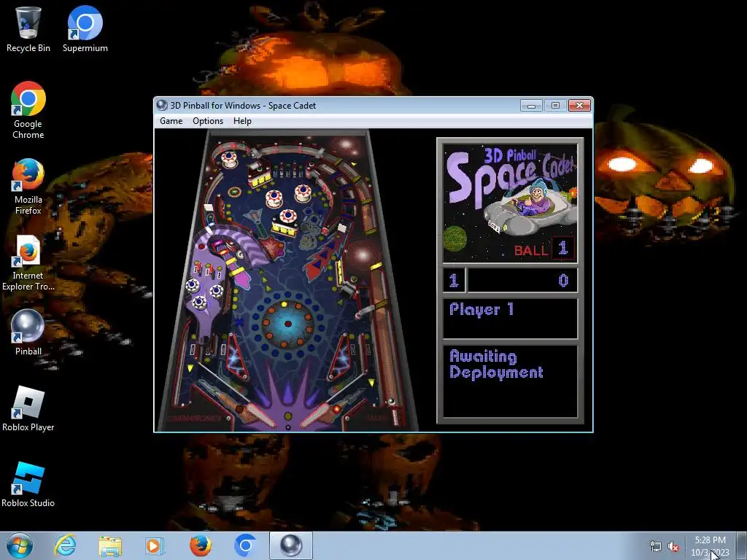Maximize the 3D Pinball window
This screenshot has height=560, width=747.
[x=555, y=105]
